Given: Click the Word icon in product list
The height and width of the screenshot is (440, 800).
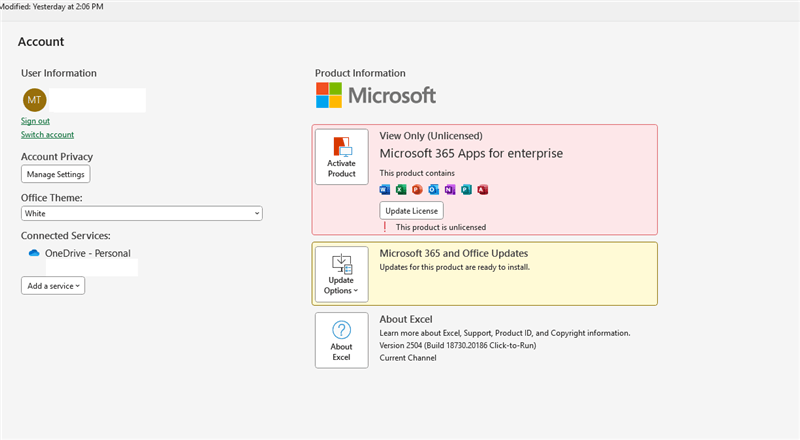Looking at the screenshot, I should pos(385,190).
